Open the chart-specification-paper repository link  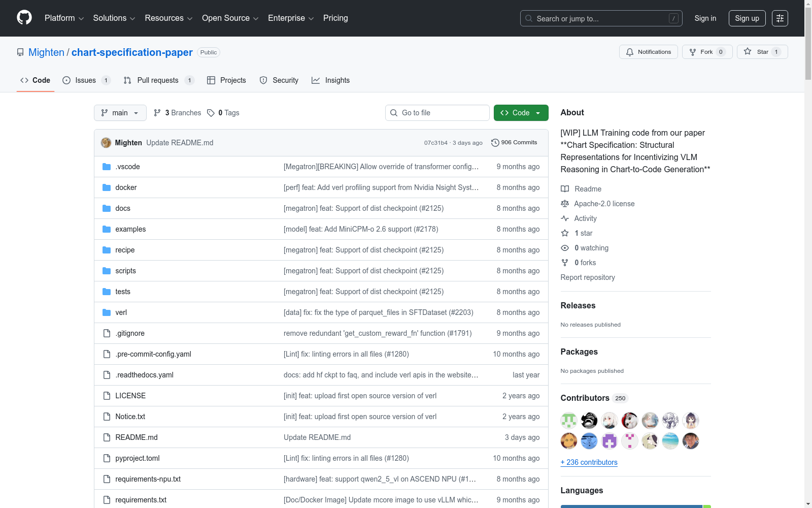[x=132, y=52]
